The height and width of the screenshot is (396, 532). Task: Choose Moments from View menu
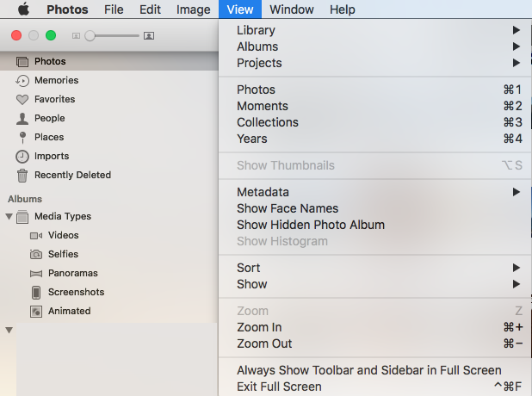coord(375,106)
